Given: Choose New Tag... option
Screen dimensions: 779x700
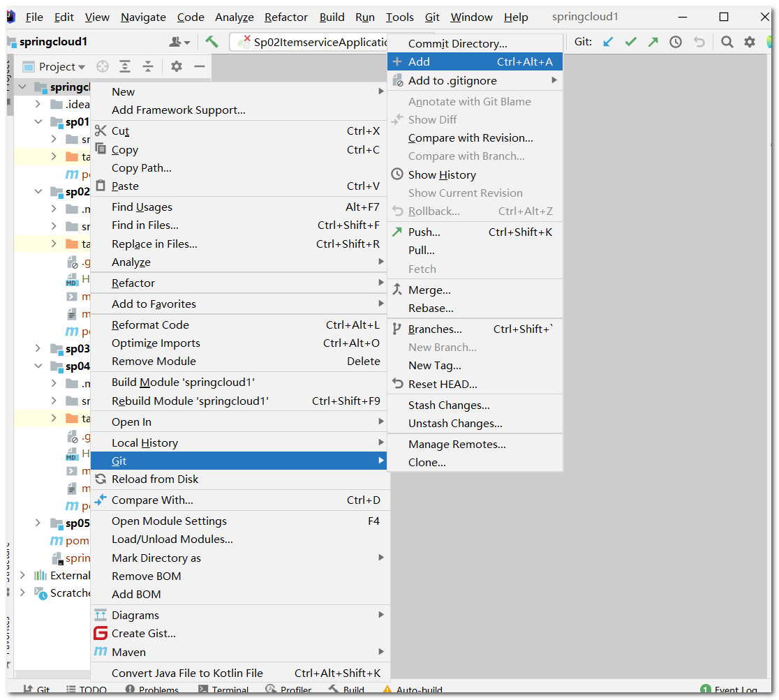Looking at the screenshot, I should (x=475, y=366).
